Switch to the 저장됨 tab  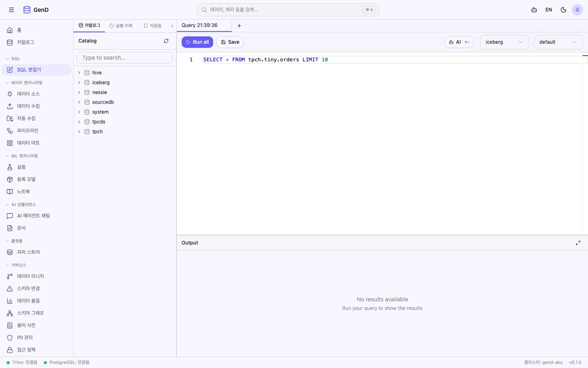tap(153, 26)
